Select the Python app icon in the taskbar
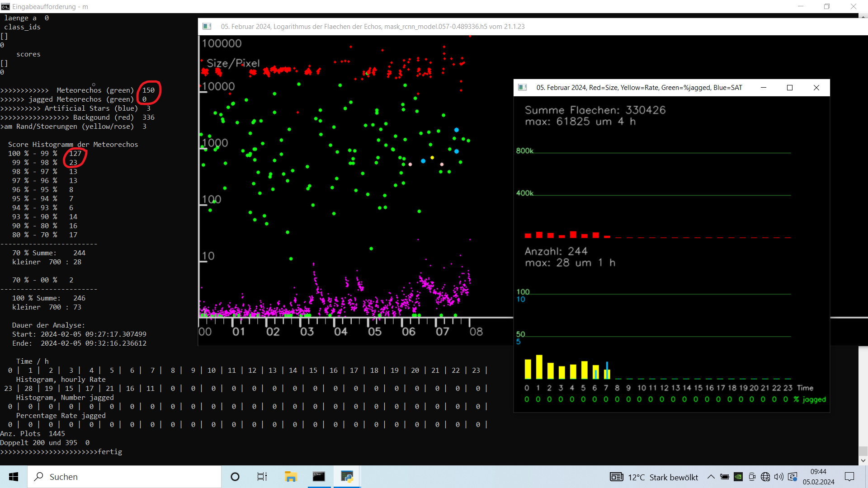The image size is (868, 488). [x=347, y=477]
